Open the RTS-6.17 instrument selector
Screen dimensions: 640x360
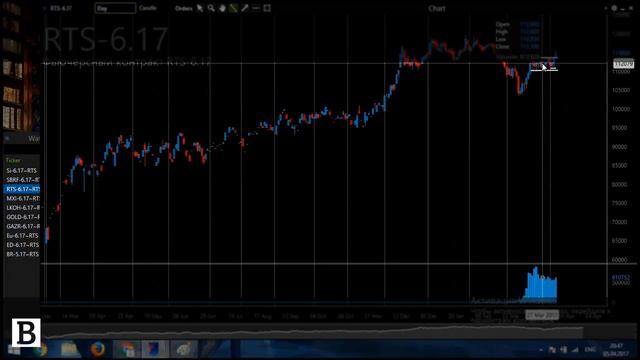click(x=62, y=8)
